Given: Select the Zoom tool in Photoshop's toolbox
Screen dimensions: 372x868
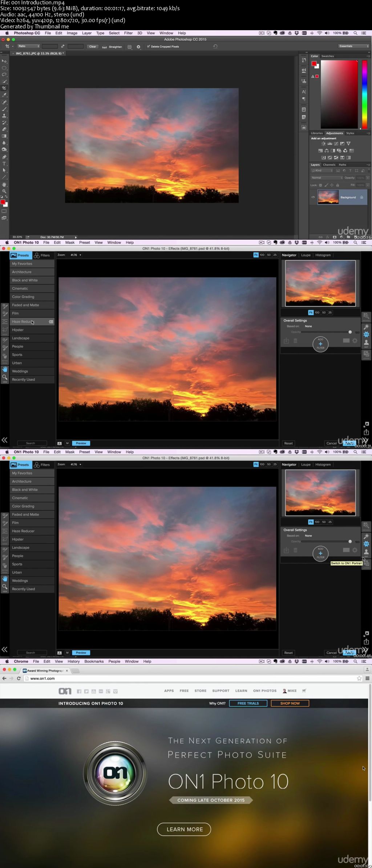Looking at the screenshot, I should 4,191.
